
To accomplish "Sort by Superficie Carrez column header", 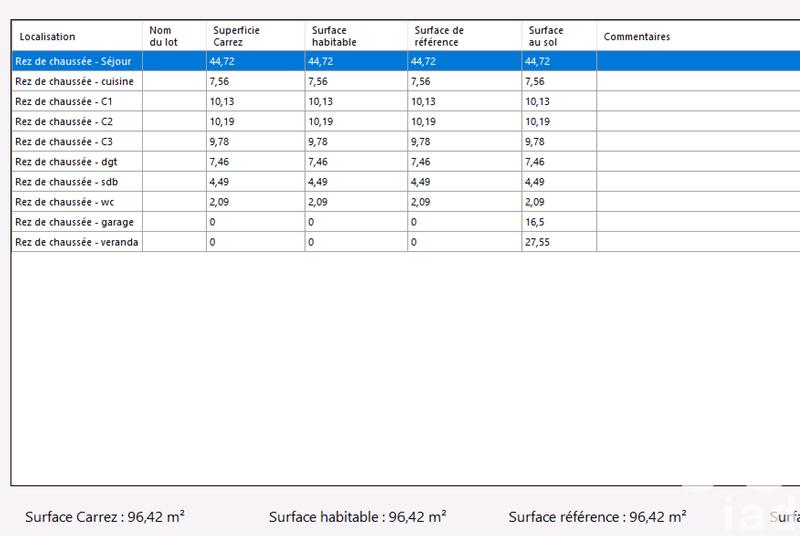I will [x=255, y=37].
